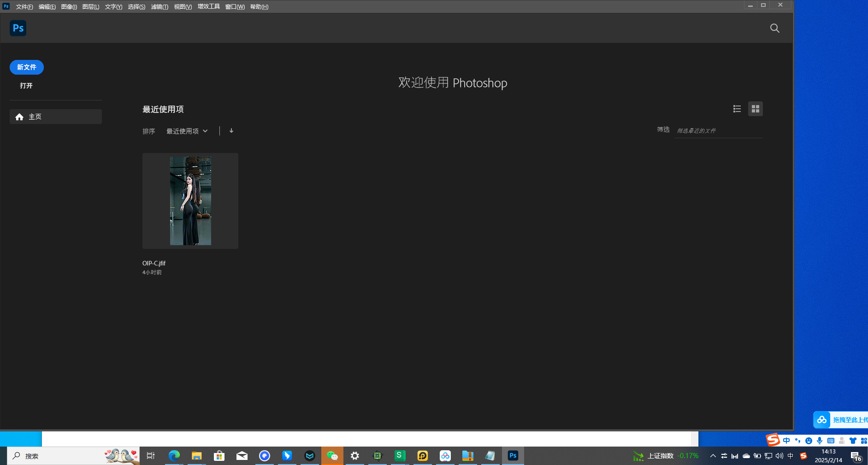Open Sogou soft keyboard icon
Image resolution: width=868 pixels, height=465 pixels.
(x=831, y=441)
